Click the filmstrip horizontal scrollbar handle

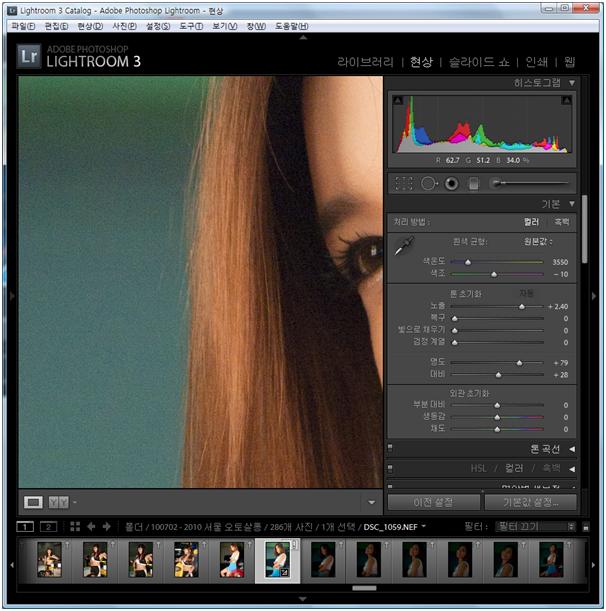click(x=364, y=588)
